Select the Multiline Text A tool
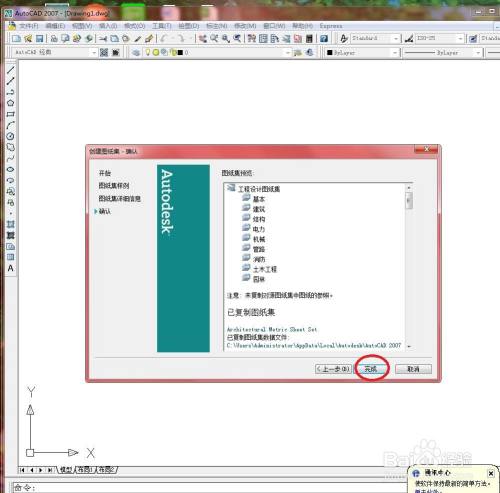 point(11,268)
